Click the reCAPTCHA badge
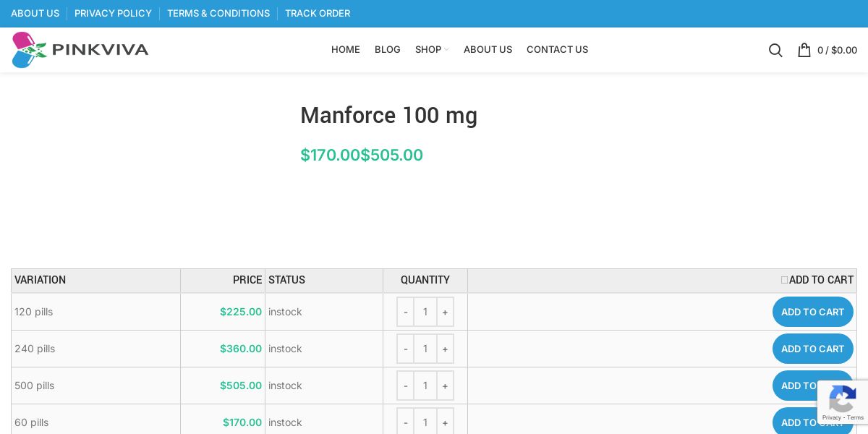Screen dimensions: 868x434 point(843,402)
